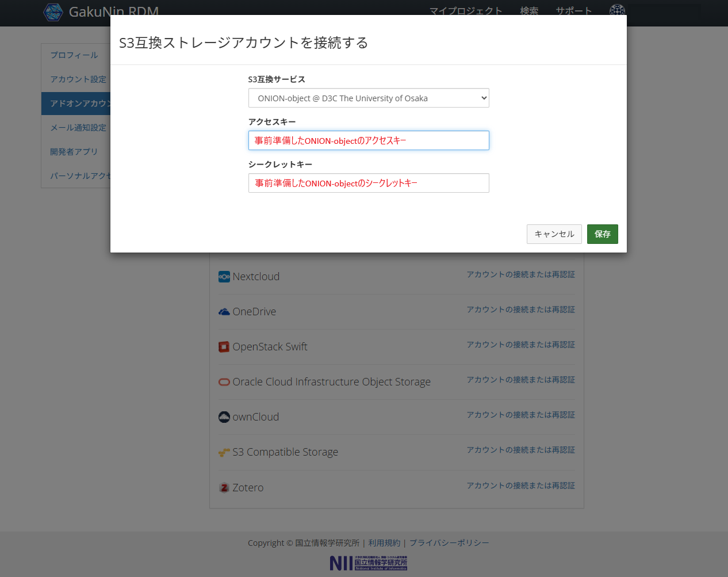This screenshot has width=728, height=577.
Task: Click the NII footer logo
Action: (368, 563)
